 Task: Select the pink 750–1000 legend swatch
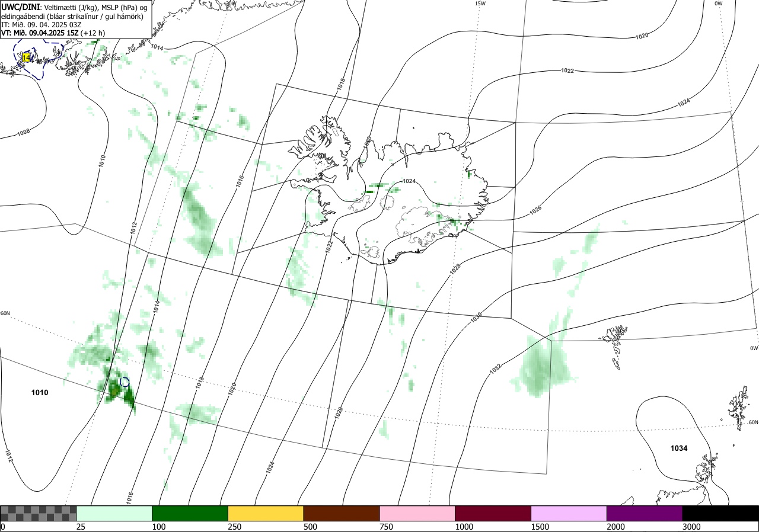(x=417, y=513)
